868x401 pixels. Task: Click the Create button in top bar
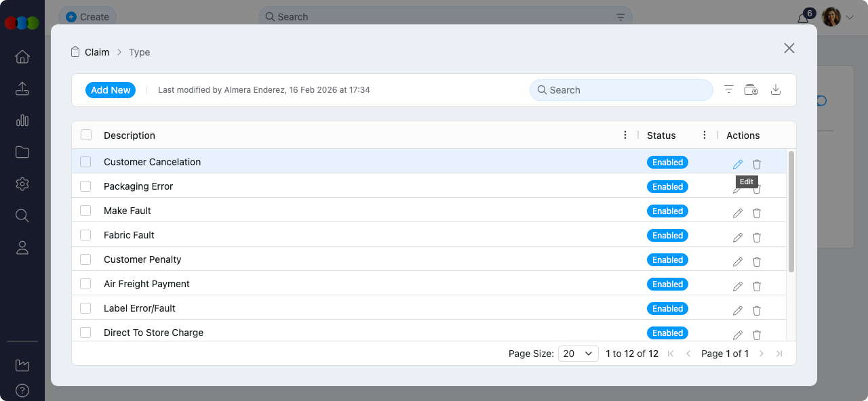pyautogui.click(x=87, y=17)
